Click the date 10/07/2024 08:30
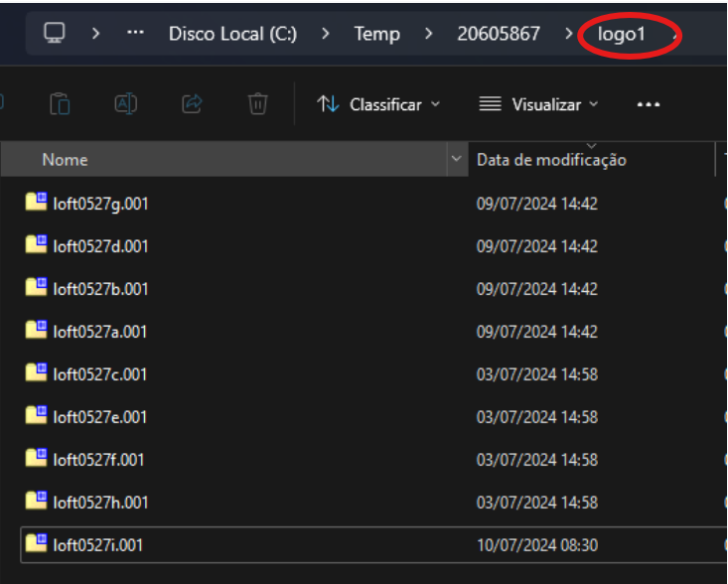 coord(537,545)
